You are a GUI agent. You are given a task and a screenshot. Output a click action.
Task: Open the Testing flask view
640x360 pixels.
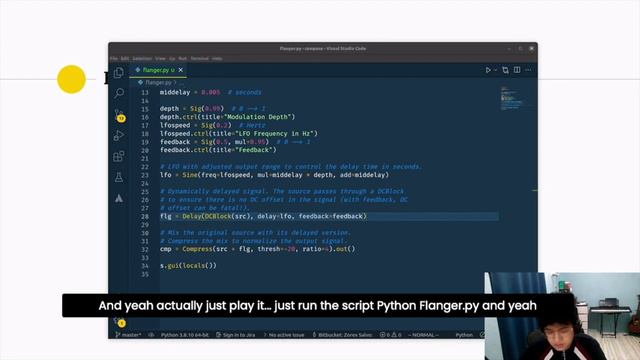coord(119,178)
